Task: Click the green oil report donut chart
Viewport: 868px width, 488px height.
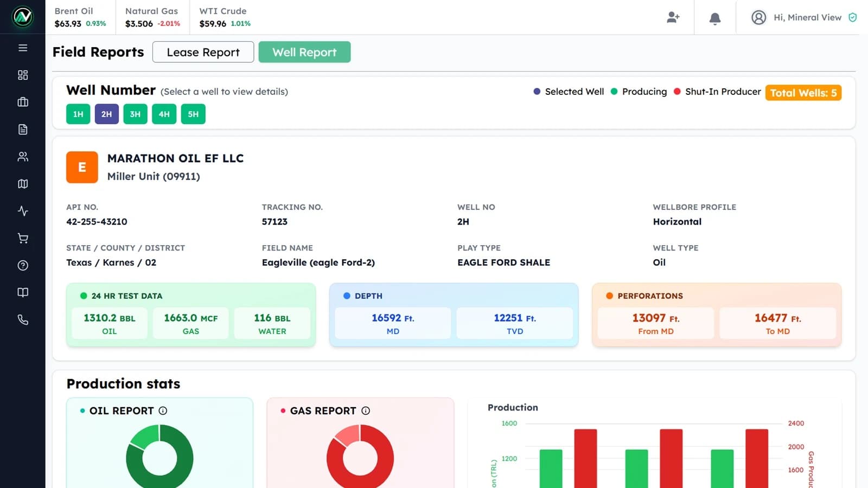Action: pos(159,457)
